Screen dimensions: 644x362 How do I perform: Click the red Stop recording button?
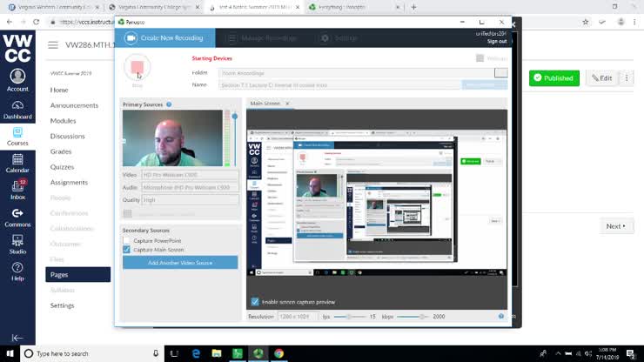tap(137, 67)
